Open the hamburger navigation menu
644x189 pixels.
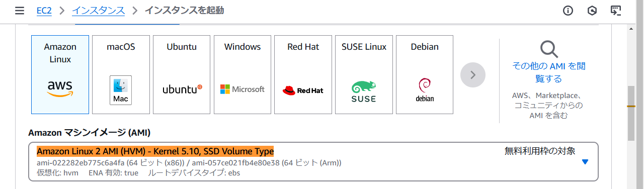click(20, 11)
